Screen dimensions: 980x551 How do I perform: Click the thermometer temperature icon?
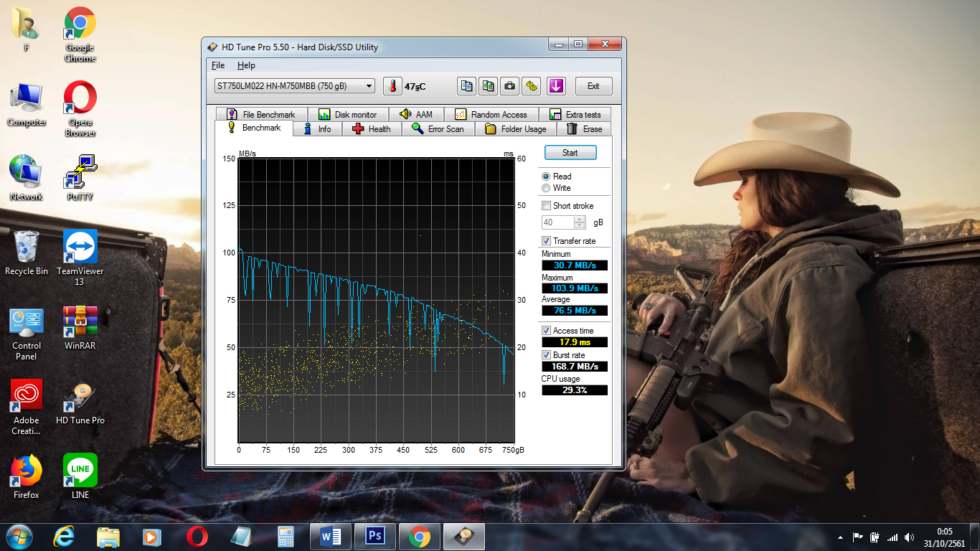click(x=392, y=86)
